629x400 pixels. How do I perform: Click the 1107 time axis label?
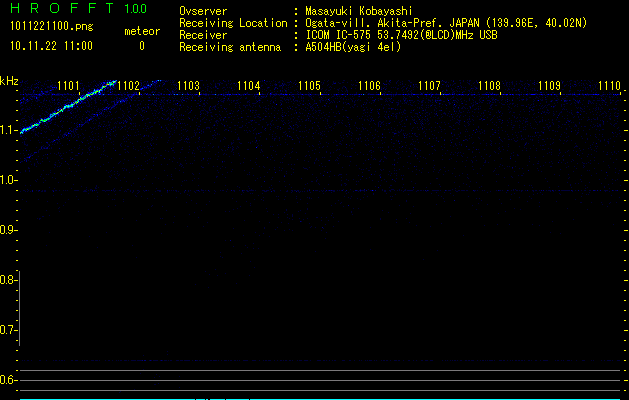tap(429, 85)
